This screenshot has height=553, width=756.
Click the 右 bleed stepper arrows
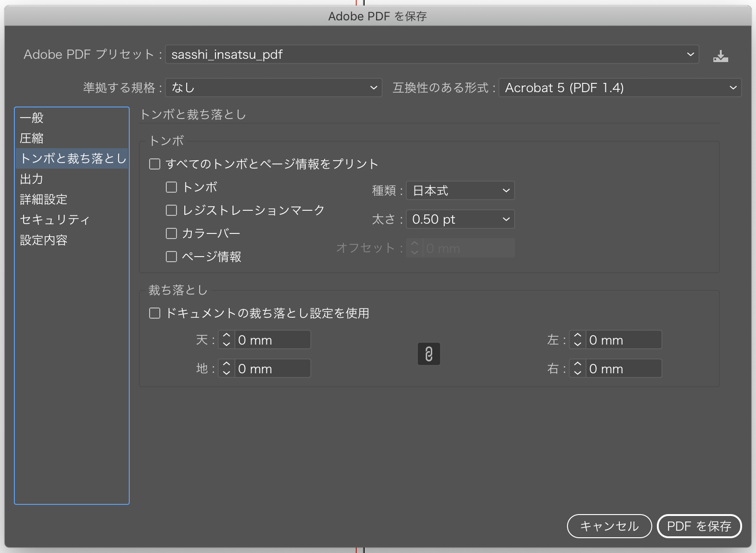pyautogui.click(x=578, y=369)
